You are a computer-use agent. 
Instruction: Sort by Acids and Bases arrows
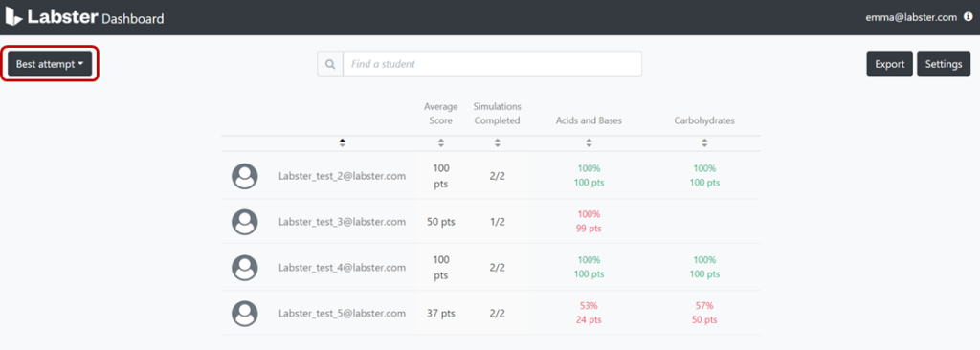pyautogui.click(x=589, y=143)
